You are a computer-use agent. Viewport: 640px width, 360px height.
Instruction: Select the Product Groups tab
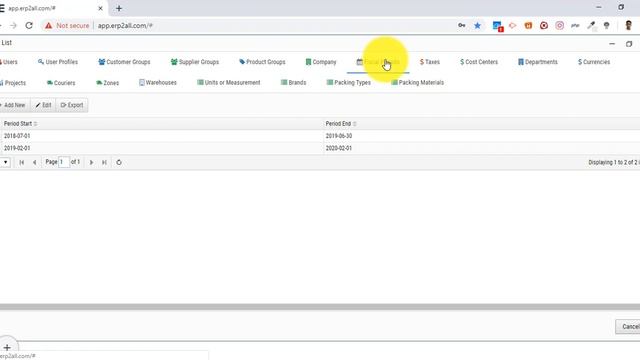point(262,62)
